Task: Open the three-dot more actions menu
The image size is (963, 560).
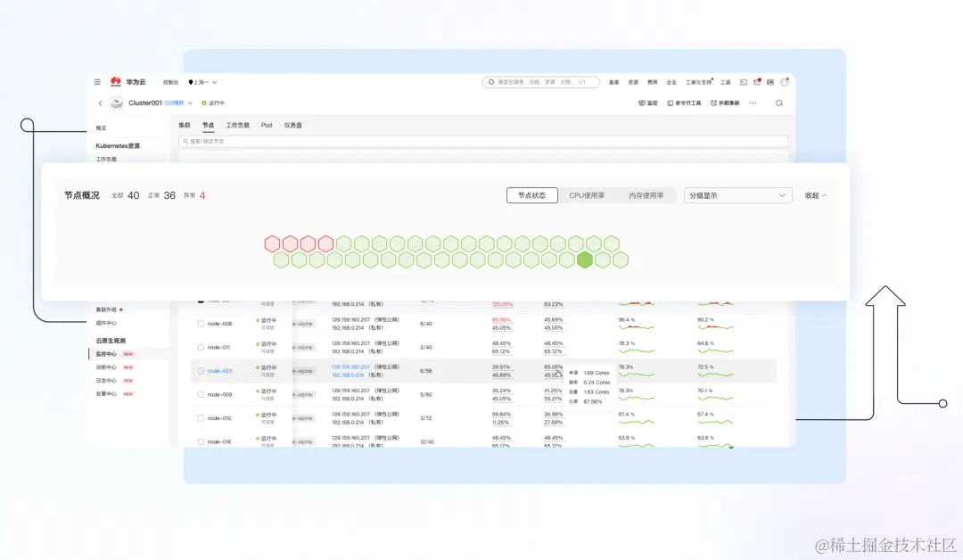Action: [x=753, y=103]
